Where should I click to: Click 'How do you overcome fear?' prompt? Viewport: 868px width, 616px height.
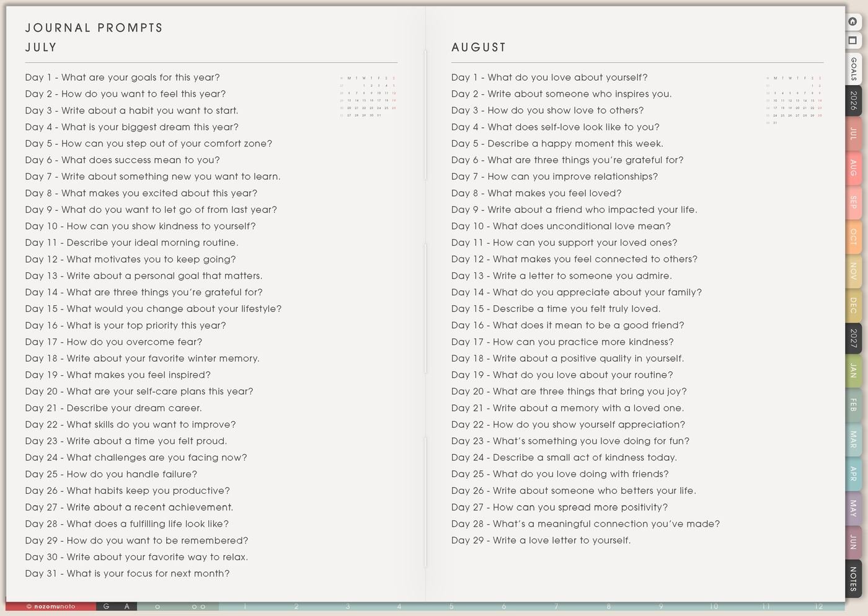pyautogui.click(x=135, y=342)
